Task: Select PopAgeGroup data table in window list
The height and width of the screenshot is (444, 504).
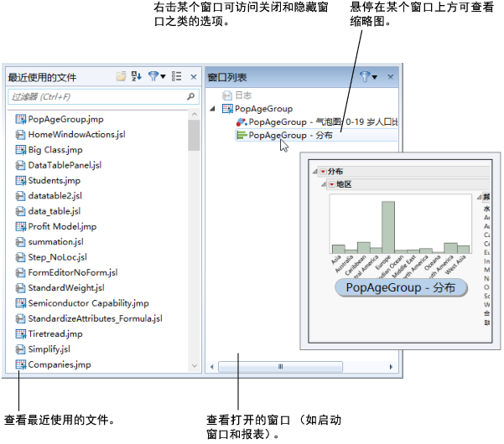Action: (263, 109)
